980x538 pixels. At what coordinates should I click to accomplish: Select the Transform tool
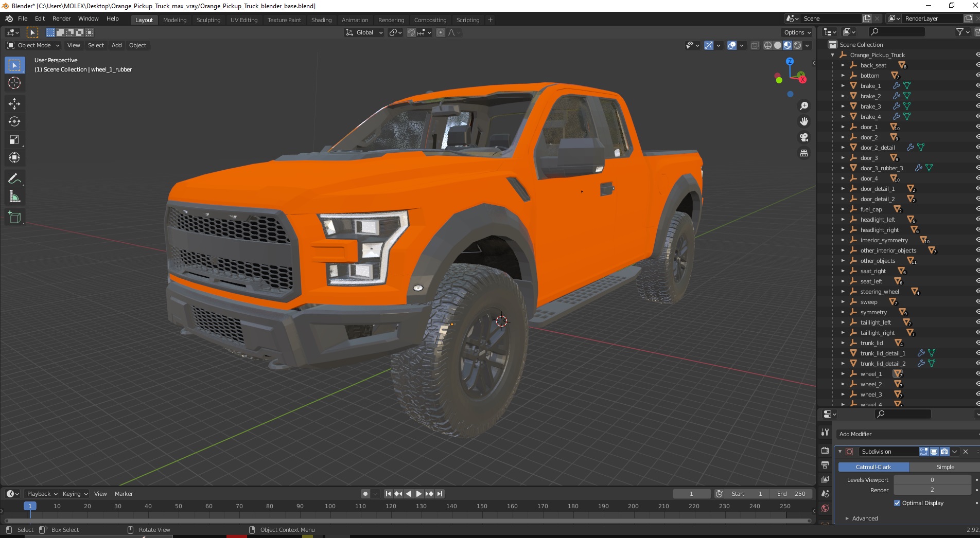[14, 158]
